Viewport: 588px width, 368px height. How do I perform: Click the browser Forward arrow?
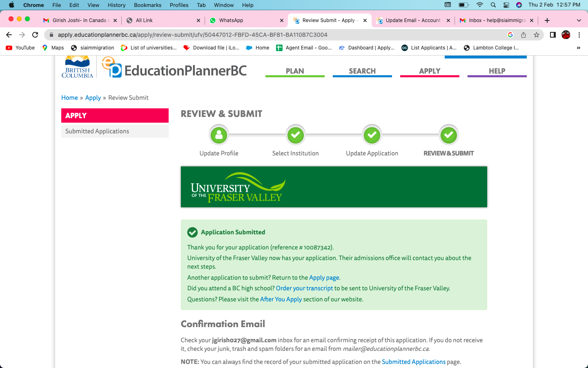coord(22,35)
